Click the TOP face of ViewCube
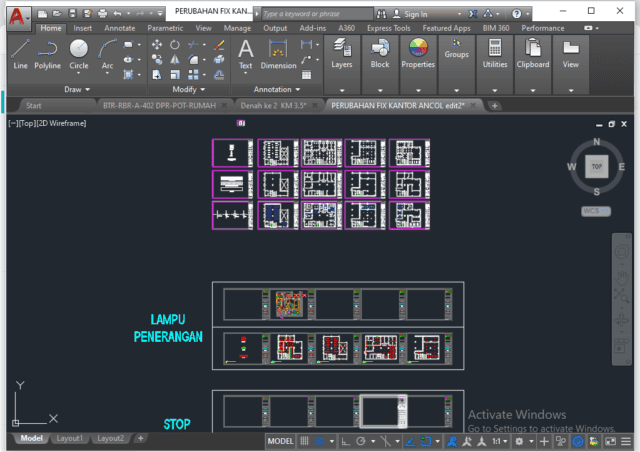 [596, 166]
